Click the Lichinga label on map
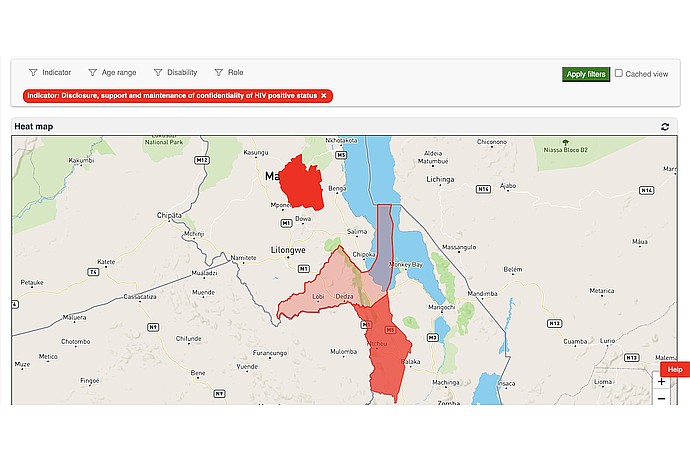Screen dimensions: 690x460 (x=440, y=179)
